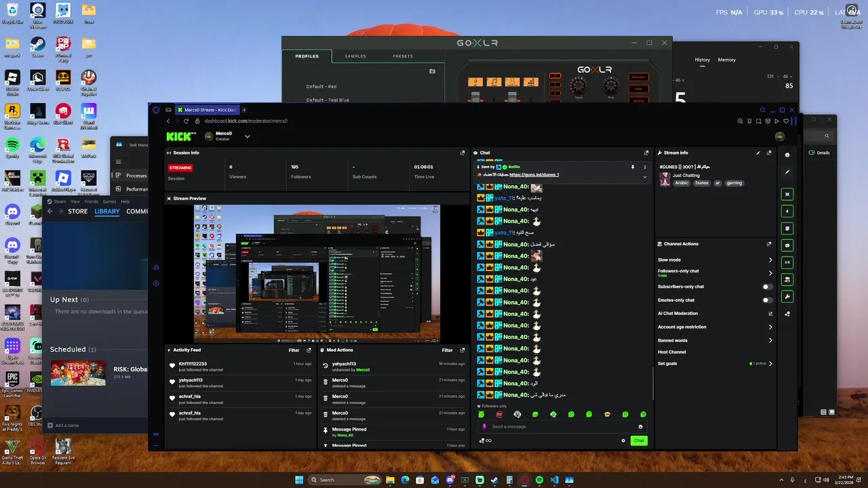This screenshot has width=868, height=488.
Task: Open Activity Feed Filter dropdown
Action: click(x=294, y=350)
